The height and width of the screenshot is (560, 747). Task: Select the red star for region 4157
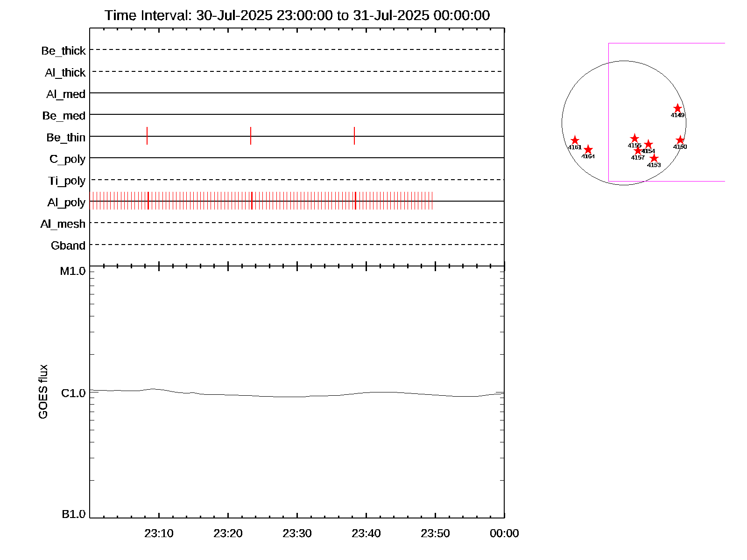[x=638, y=150]
